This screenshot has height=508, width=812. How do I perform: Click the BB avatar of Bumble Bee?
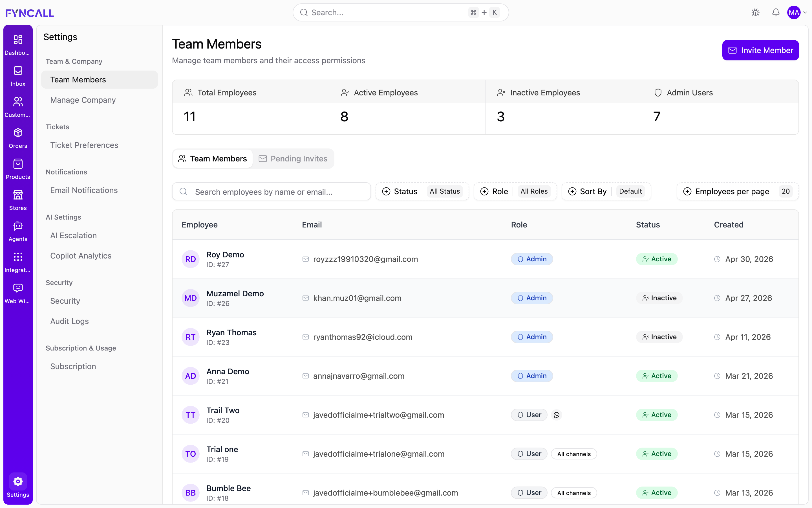(x=191, y=493)
